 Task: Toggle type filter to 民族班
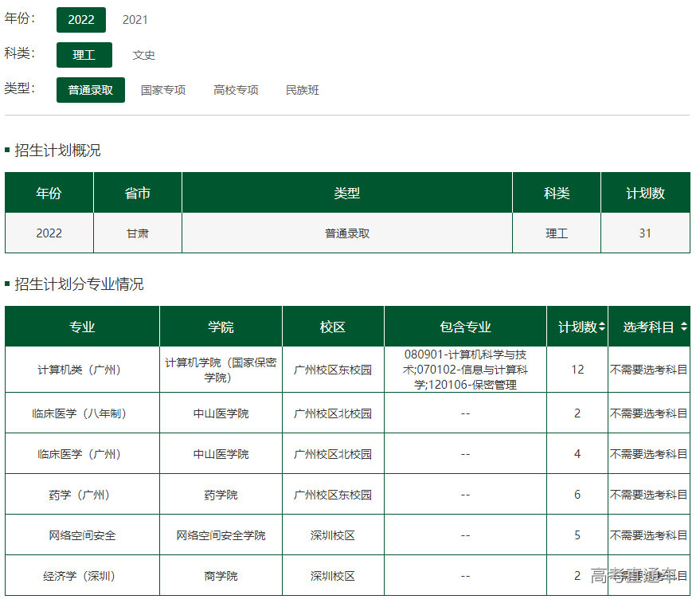coord(302,90)
